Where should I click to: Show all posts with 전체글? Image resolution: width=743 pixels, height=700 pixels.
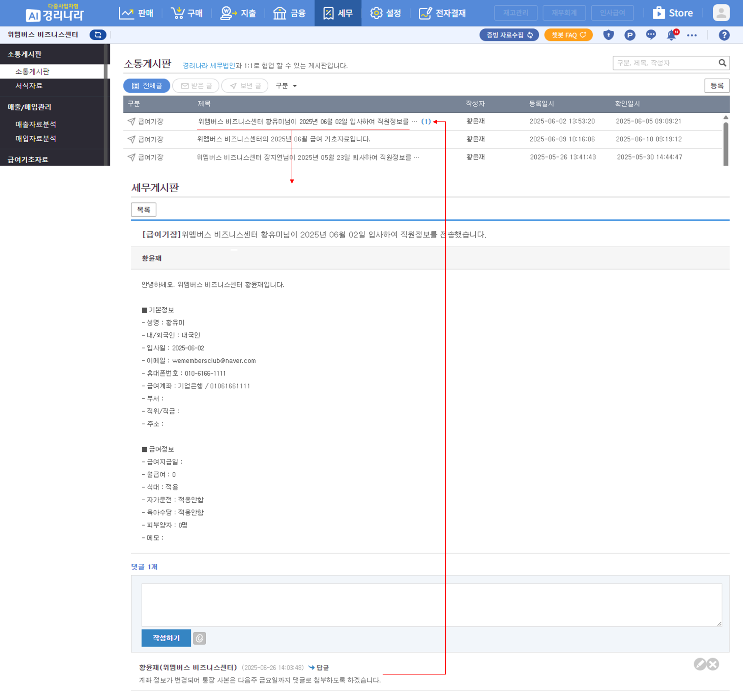147,86
